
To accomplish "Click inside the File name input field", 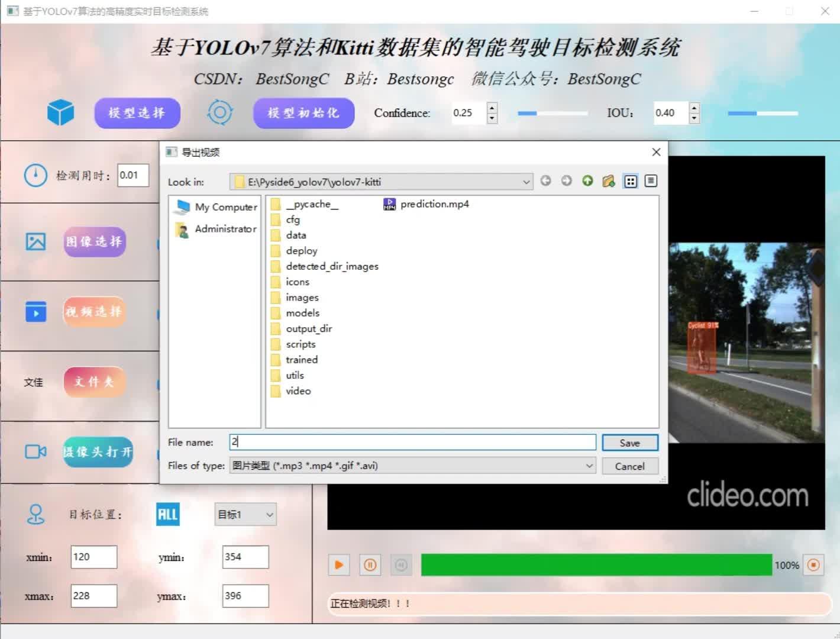I will 412,442.
